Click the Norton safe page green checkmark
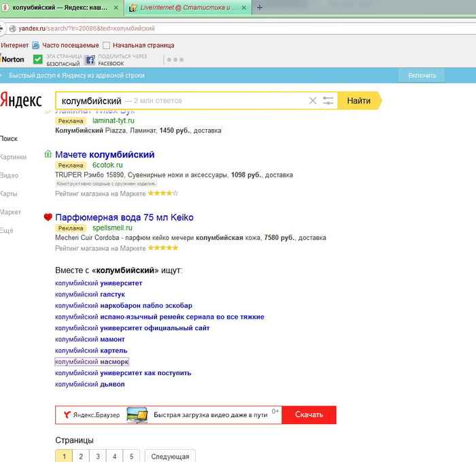The image size is (476, 462). [x=37, y=59]
